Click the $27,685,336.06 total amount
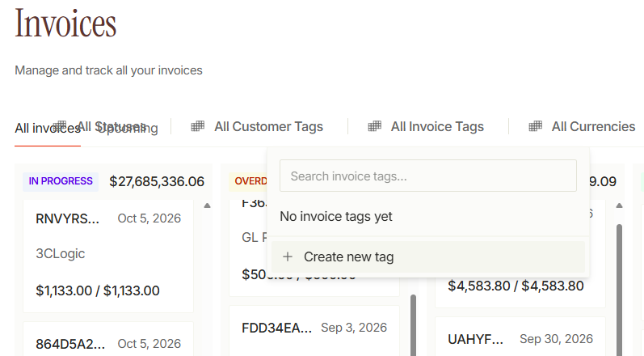The image size is (644, 356). coord(157,181)
